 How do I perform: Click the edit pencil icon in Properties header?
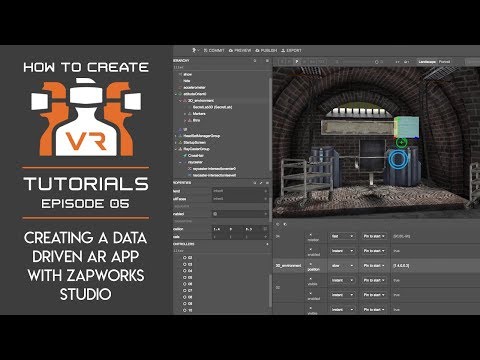tap(261, 183)
